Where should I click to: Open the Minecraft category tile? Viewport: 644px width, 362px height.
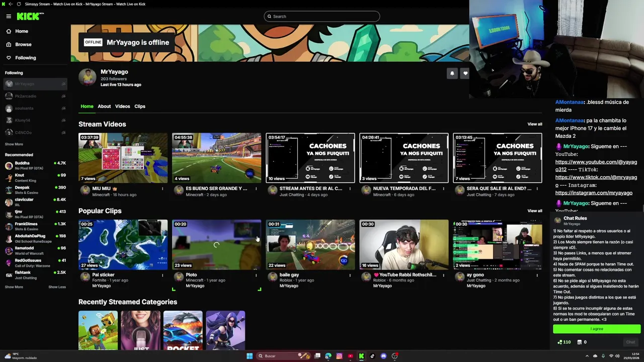point(98,330)
